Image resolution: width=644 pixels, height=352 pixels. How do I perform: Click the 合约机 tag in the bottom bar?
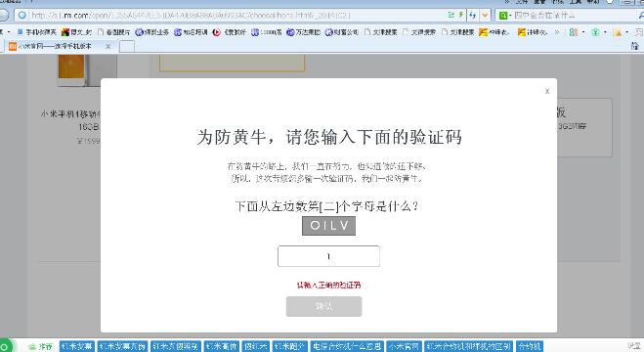click(529, 347)
